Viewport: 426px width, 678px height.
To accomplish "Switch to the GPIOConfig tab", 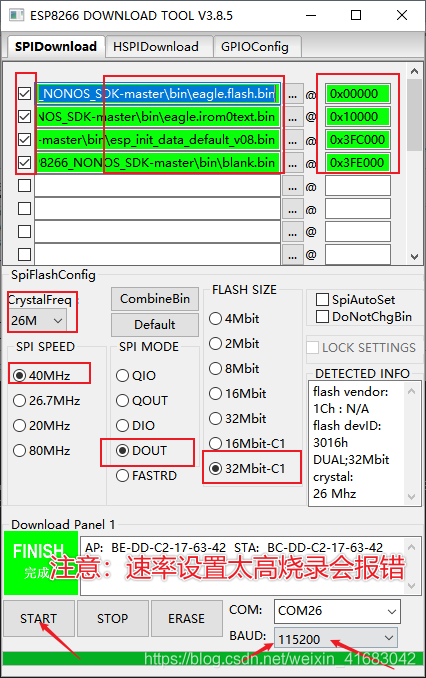I will point(255,47).
